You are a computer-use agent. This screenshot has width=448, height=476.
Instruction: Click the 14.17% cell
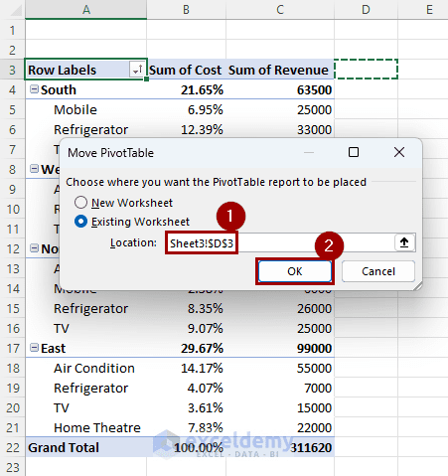(187, 368)
